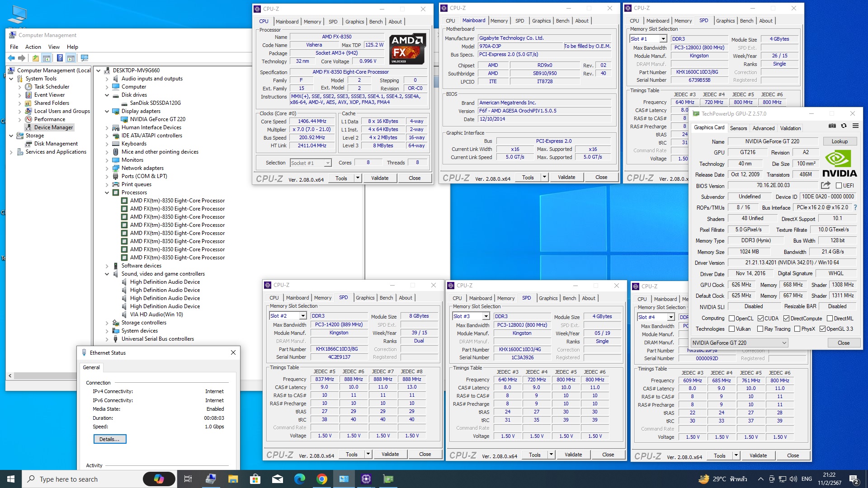Open the Action menu in Computer Management
868x488 pixels.
(33, 47)
